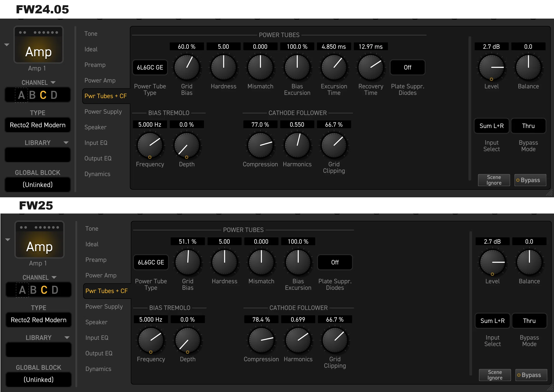Expand the arrow left of Amp block in FW25
Image resolution: width=554 pixels, height=392 pixels.
click(x=8, y=240)
